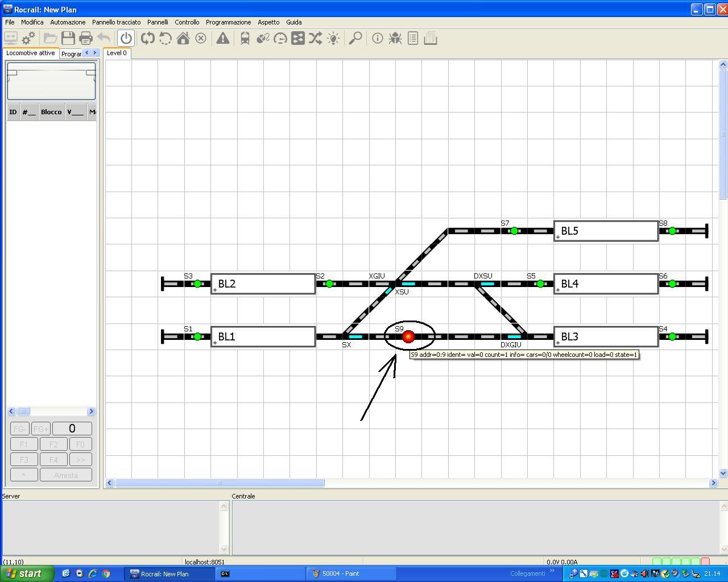Toggle track power button
This screenshot has height=582, width=728.
[126, 39]
